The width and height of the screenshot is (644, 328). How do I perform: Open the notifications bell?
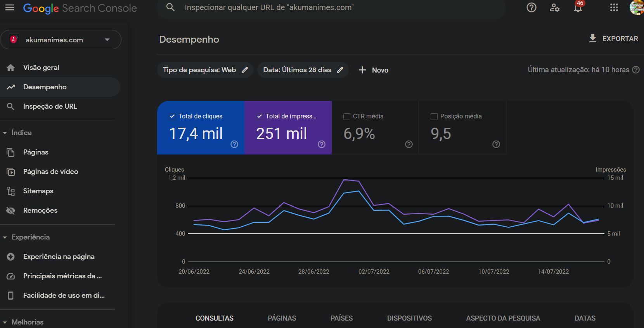pos(578,8)
